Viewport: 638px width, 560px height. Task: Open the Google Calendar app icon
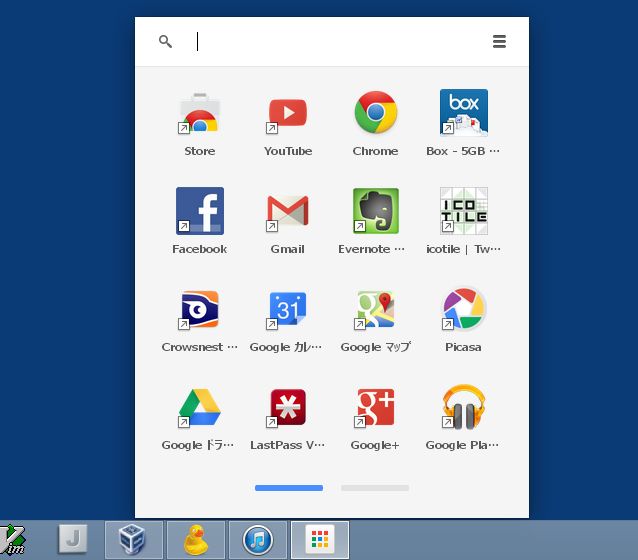(x=288, y=309)
